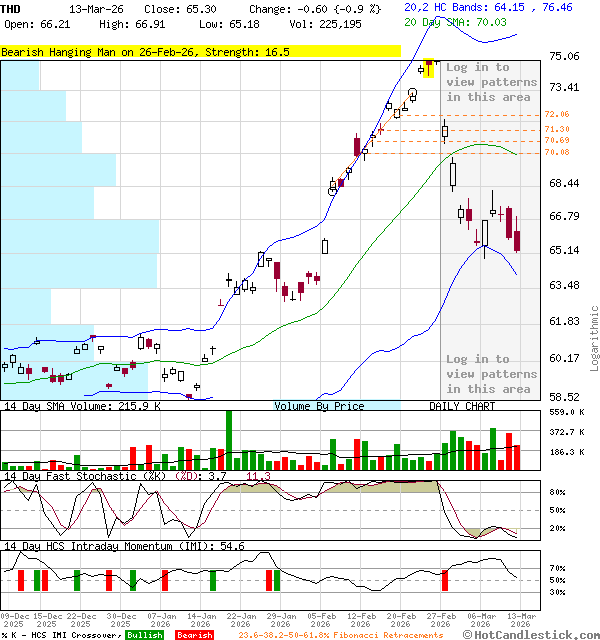Viewport: 600px width, 640px height.
Task: Click the circled candlestick below the chart peak
Action: (x=412, y=95)
